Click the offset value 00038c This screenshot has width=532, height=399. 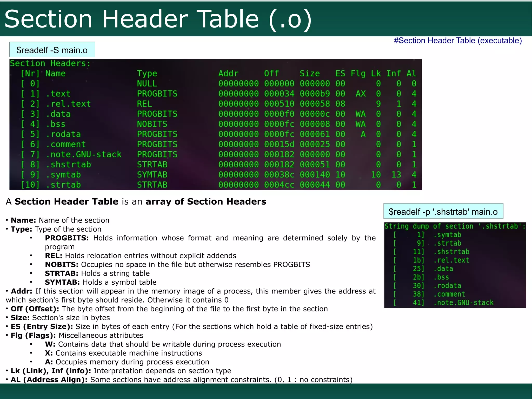tap(279, 175)
